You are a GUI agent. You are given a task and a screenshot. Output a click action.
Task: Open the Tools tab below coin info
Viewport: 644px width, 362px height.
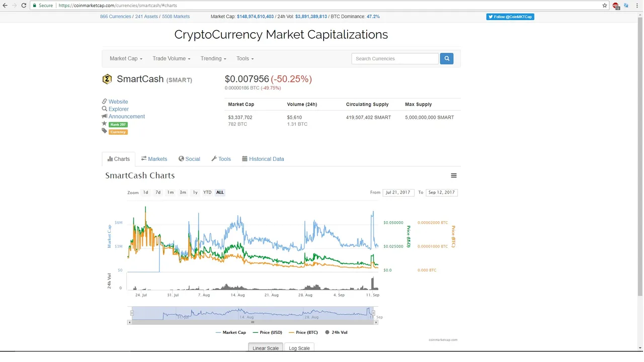221,159
